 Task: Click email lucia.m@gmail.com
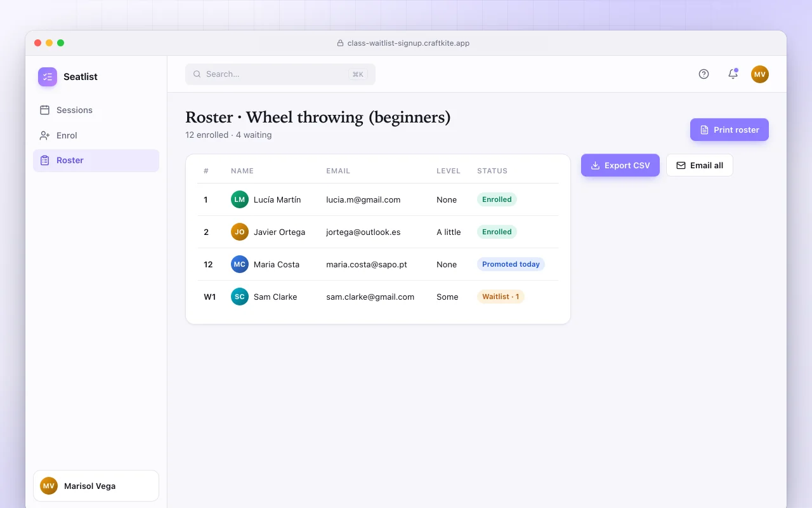coord(363,199)
